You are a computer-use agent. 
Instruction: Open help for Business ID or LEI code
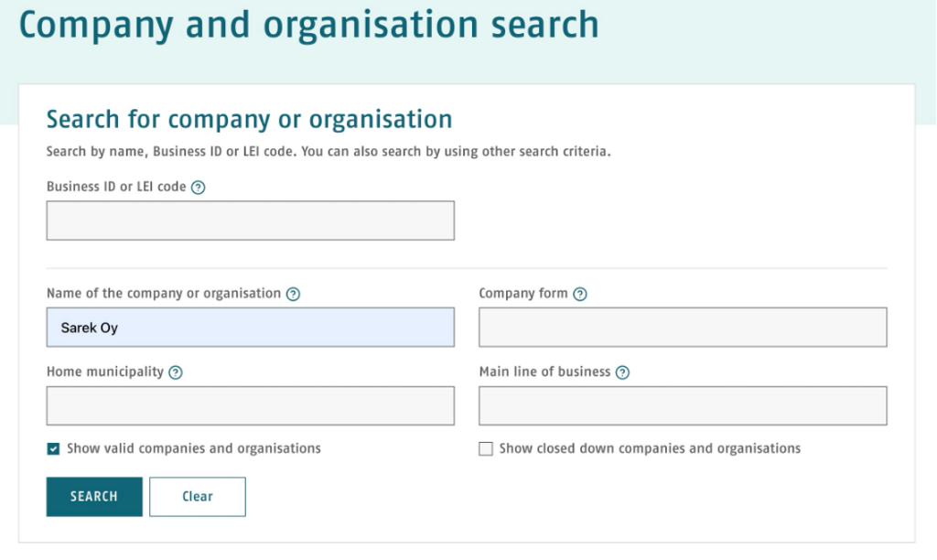click(x=198, y=188)
